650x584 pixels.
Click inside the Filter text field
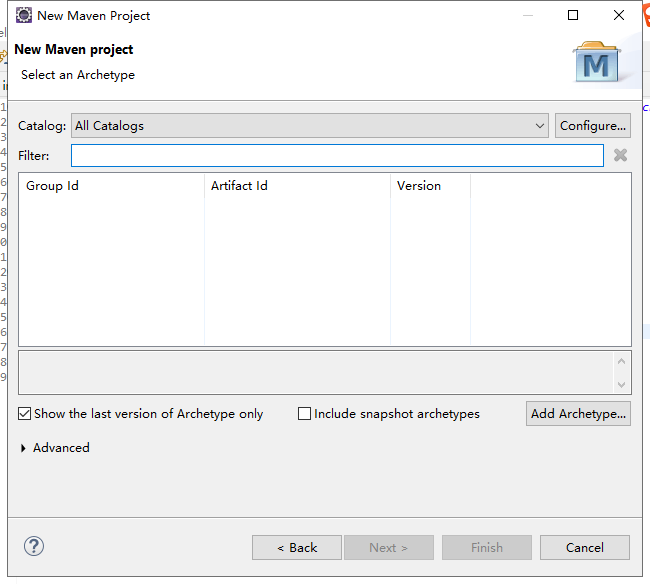[x=337, y=155]
